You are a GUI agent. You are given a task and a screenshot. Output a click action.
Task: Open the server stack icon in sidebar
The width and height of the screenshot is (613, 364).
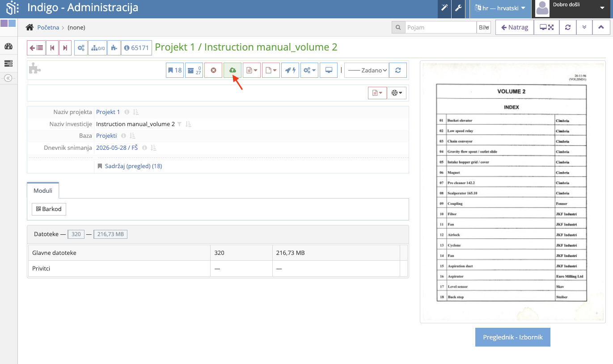(8, 63)
